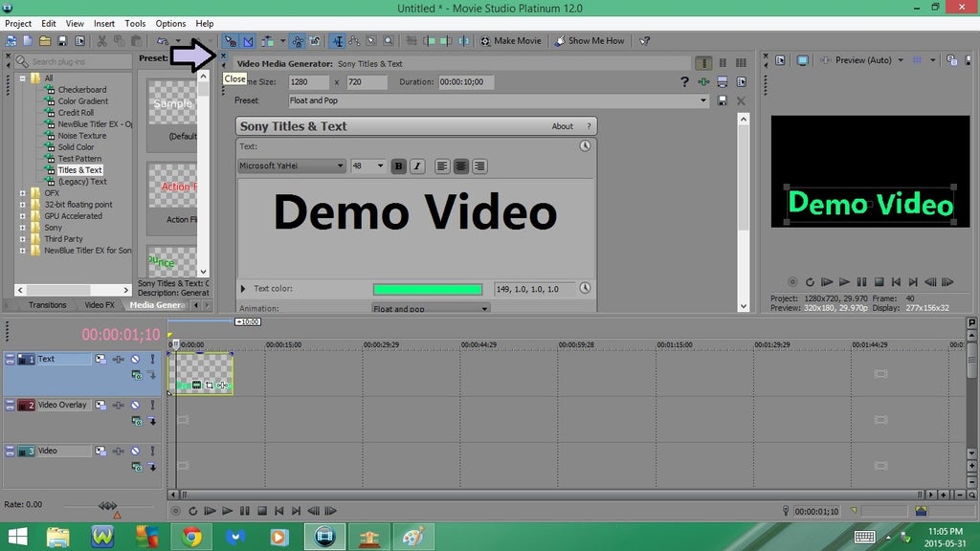This screenshot has width=980, height=551.
Task: Click Loop Playback in the timeline transport
Action: pyautogui.click(x=192, y=511)
